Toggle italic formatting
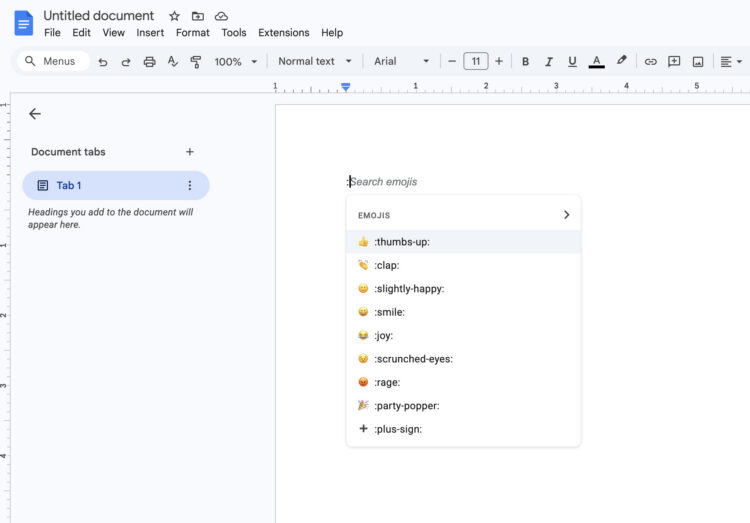The image size is (750, 523). pyautogui.click(x=549, y=62)
